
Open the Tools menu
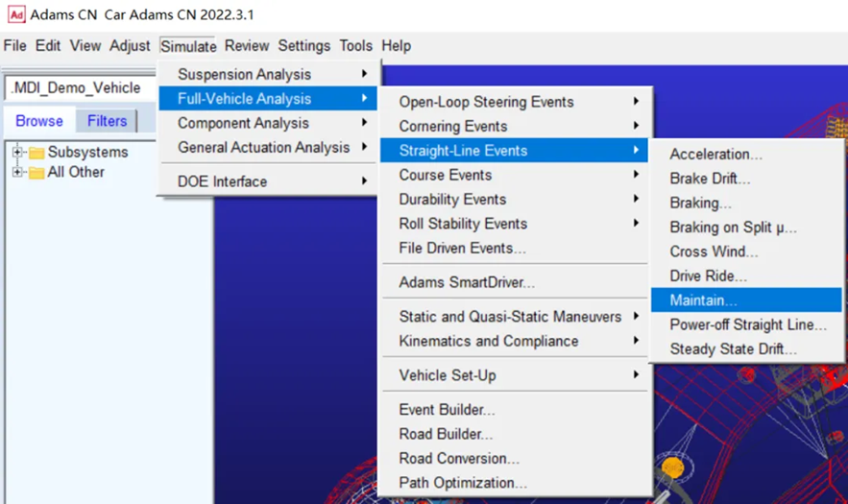pos(355,46)
